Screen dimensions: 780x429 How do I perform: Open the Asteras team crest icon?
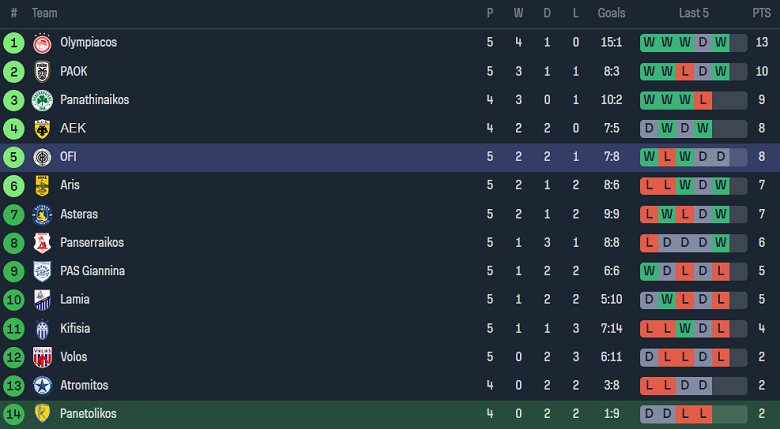[x=42, y=214]
